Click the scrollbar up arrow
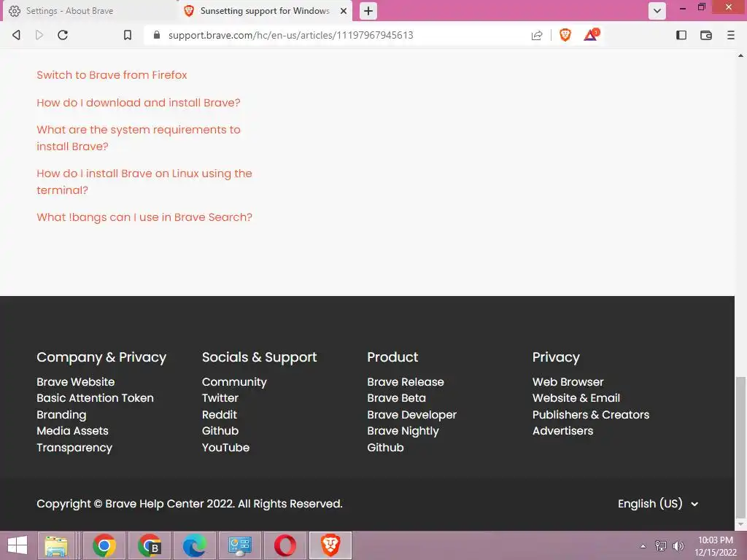This screenshot has height=560, width=747. tap(741, 55)
